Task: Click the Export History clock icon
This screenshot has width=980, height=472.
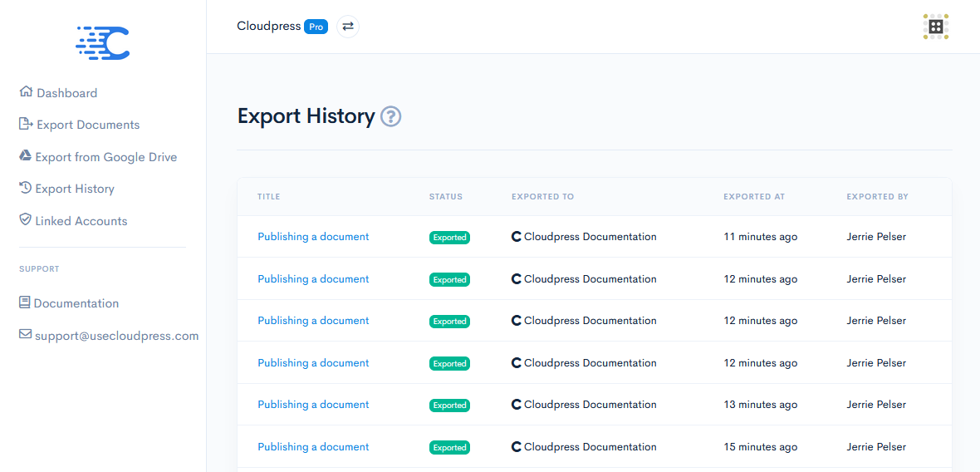Action: click(x=25, y=188)
